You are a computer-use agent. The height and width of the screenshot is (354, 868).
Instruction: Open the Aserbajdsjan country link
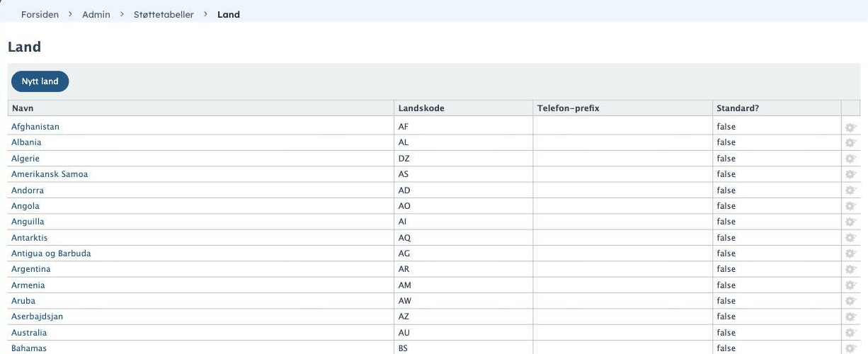click(38, 316)
